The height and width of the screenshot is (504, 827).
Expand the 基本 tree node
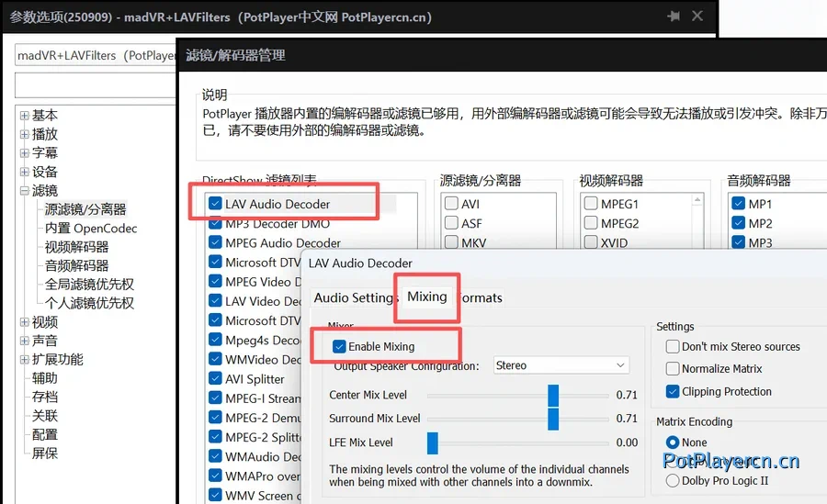[24, 115]
